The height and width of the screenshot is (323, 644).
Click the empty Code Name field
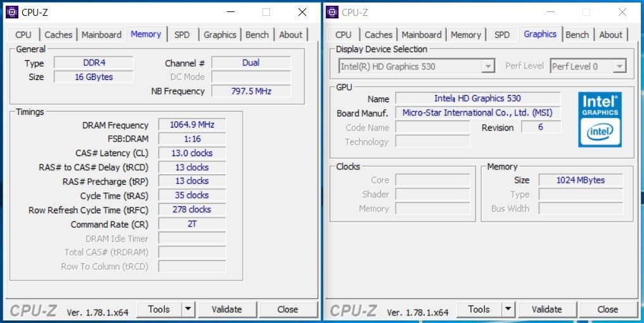432,127
